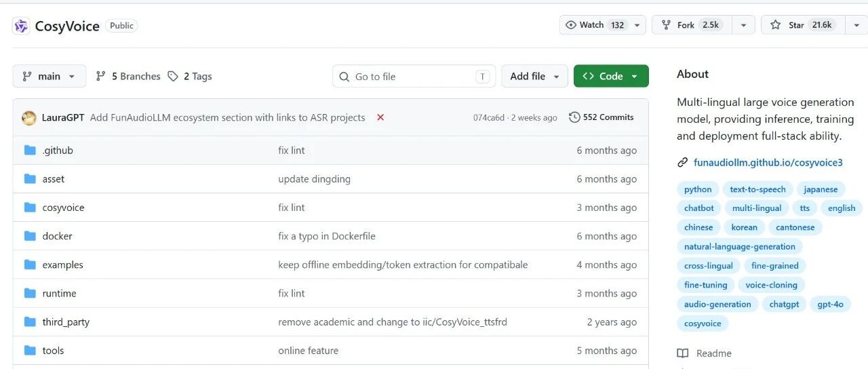
Task: Open the third_party folder
Action: (66, 322)
